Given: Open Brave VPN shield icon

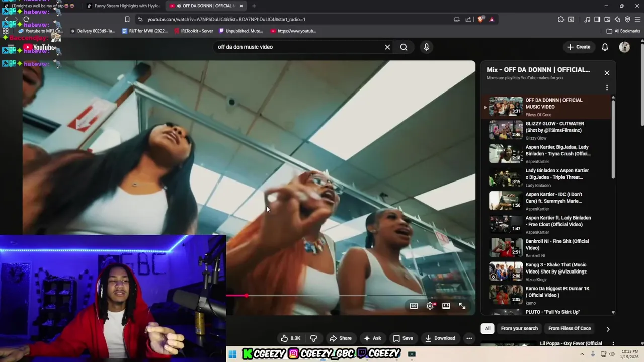Looking at the screenshot, I should (627, 19).
